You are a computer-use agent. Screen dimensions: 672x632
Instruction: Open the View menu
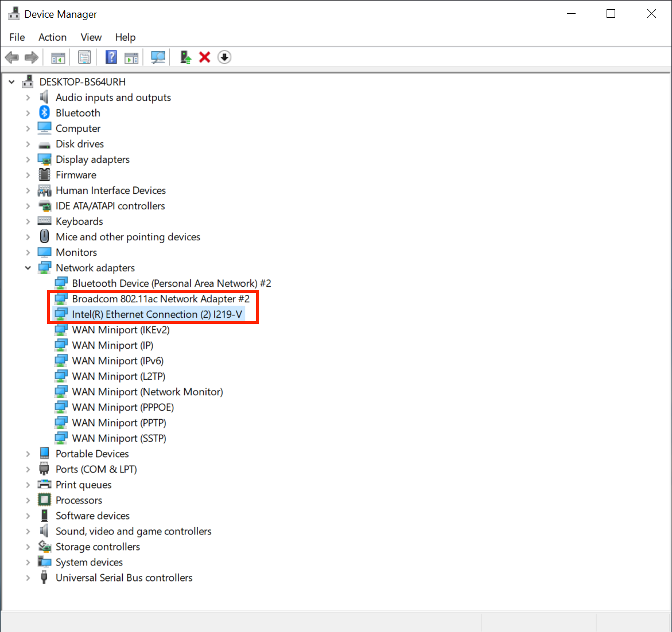(x=91, y=37)
